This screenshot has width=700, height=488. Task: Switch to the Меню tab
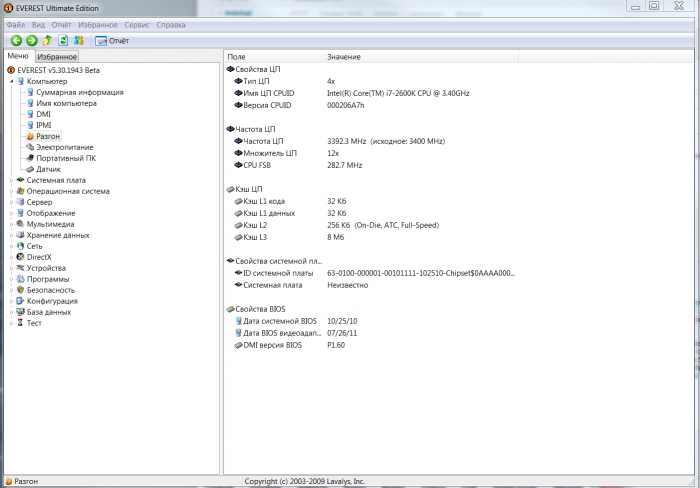(x=18, y=56)
